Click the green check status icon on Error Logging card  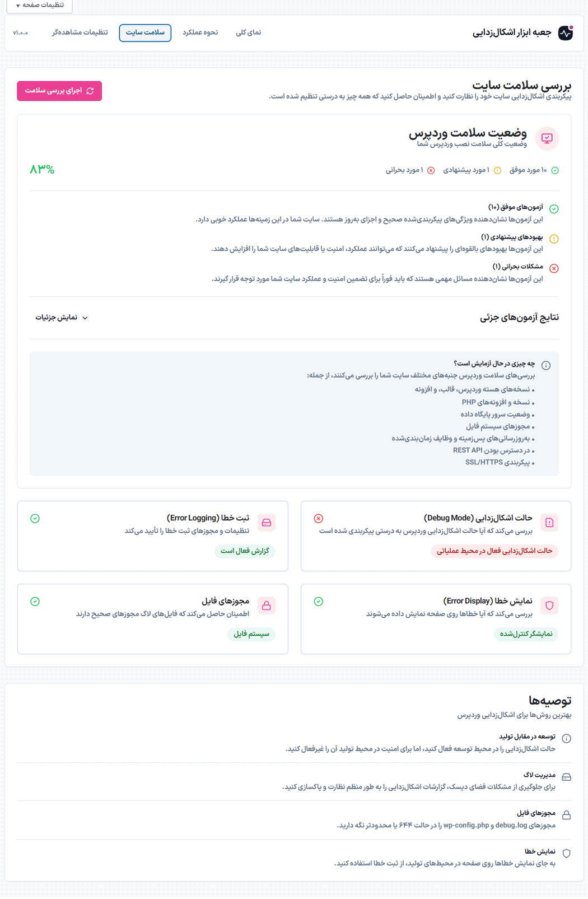coord(35,519)
